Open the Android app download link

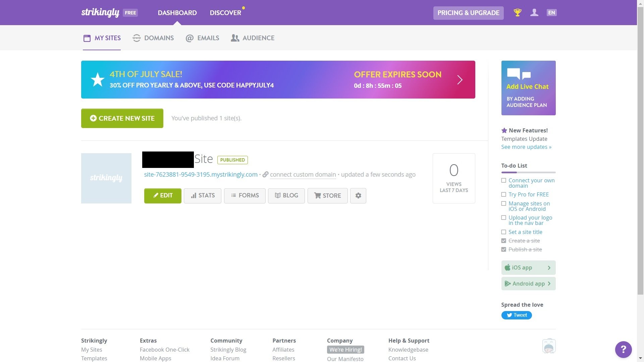[x=528, y=284]
